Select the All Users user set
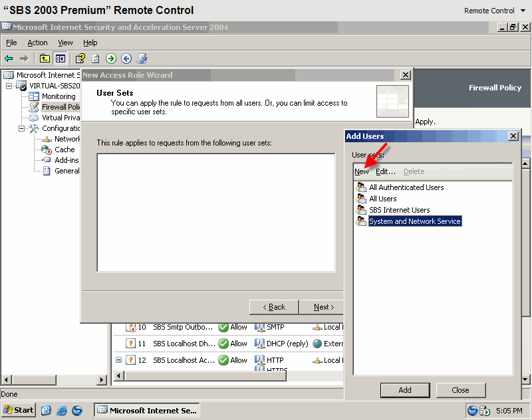Viewport: 532px width, 420px height. (383, 199)
